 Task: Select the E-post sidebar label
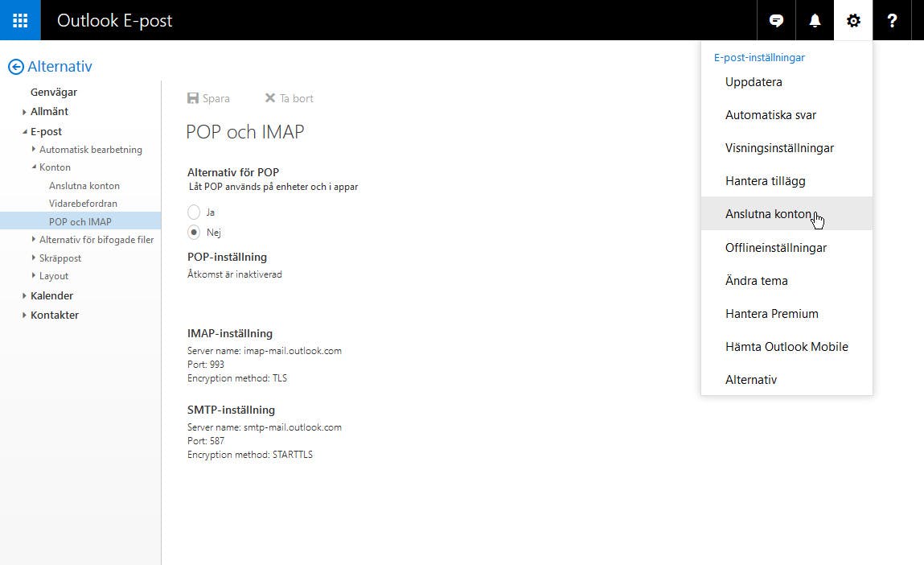(x=46, y=131)
